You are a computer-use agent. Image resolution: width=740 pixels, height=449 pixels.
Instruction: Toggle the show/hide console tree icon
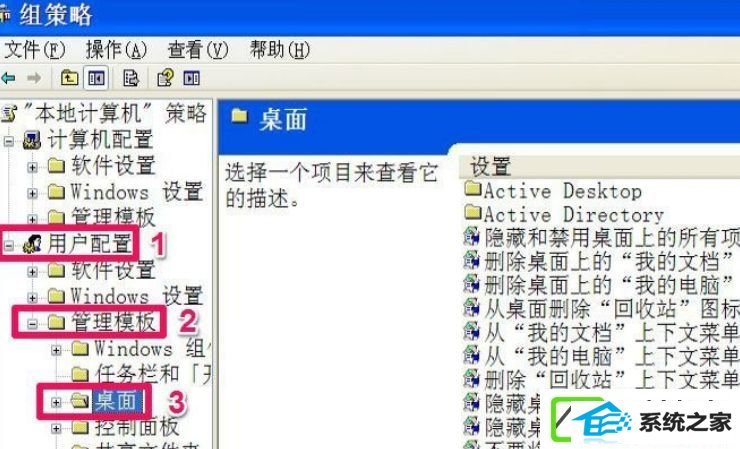tap(96, 78)
